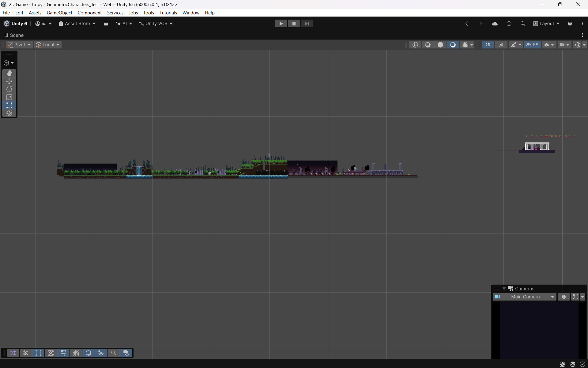This screenshot has width=588, height=368.
Task: Toggle the grid snapping overlay button
Action: tap(76, 353)
